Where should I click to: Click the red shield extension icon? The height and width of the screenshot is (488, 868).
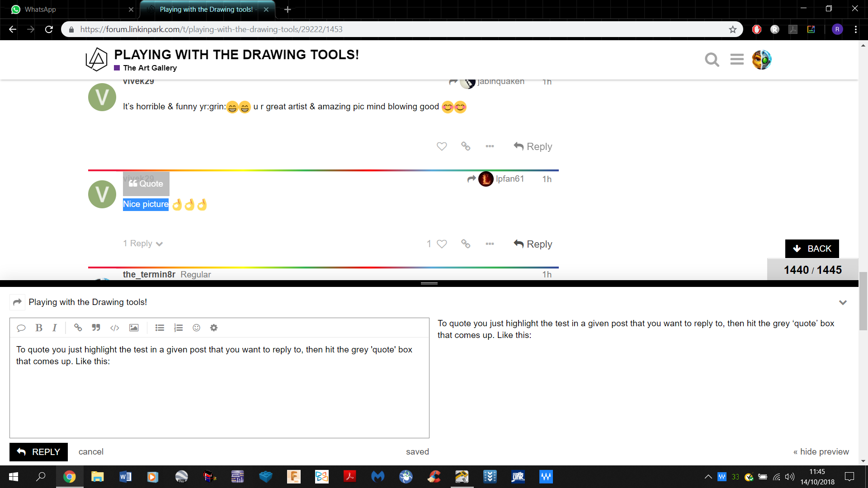757,29
